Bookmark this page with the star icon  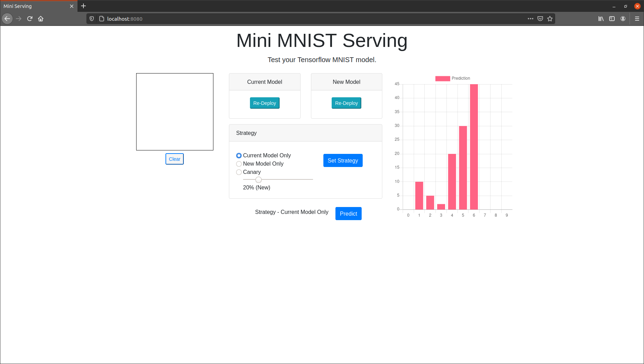click(x=550, y=19)
